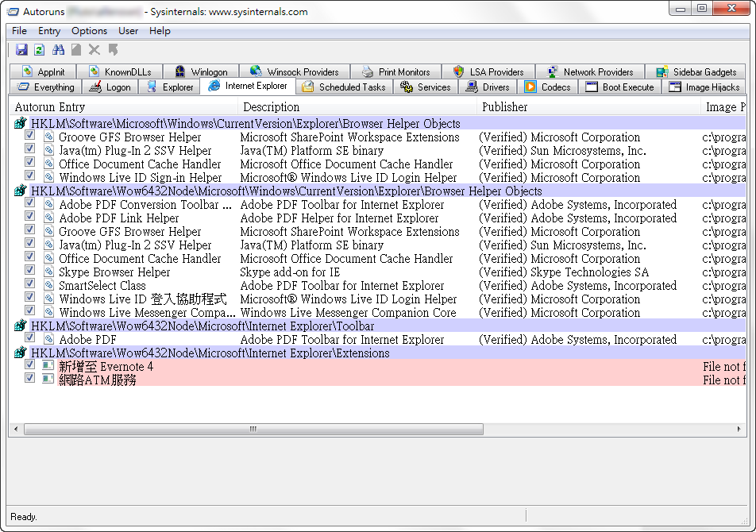This screenshot has width=756, height=532.
Task: Switch to the Winsock Providers tab
Action: [x=295, y=71]
